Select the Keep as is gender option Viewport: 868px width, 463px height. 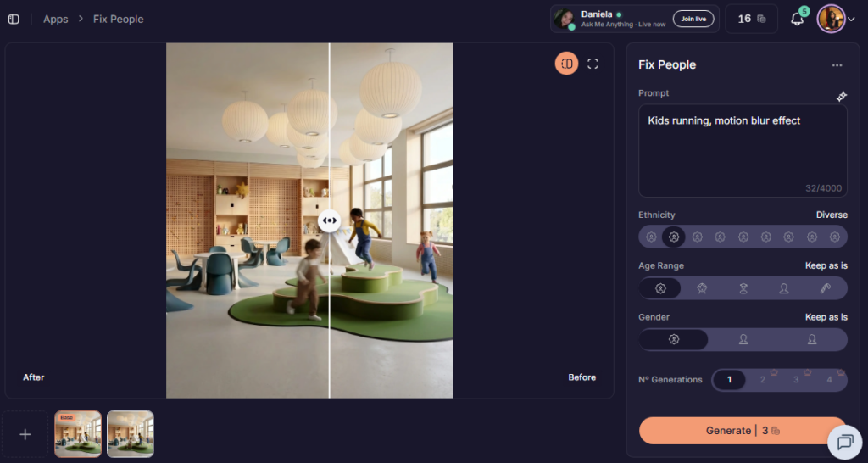point(674,339)
